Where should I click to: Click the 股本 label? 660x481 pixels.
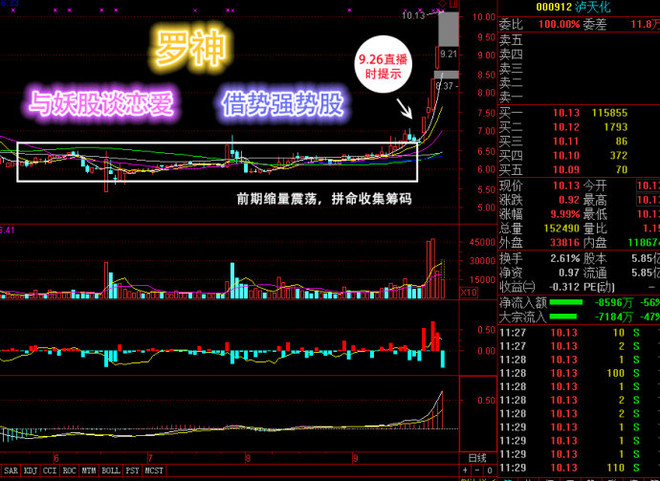595,258
